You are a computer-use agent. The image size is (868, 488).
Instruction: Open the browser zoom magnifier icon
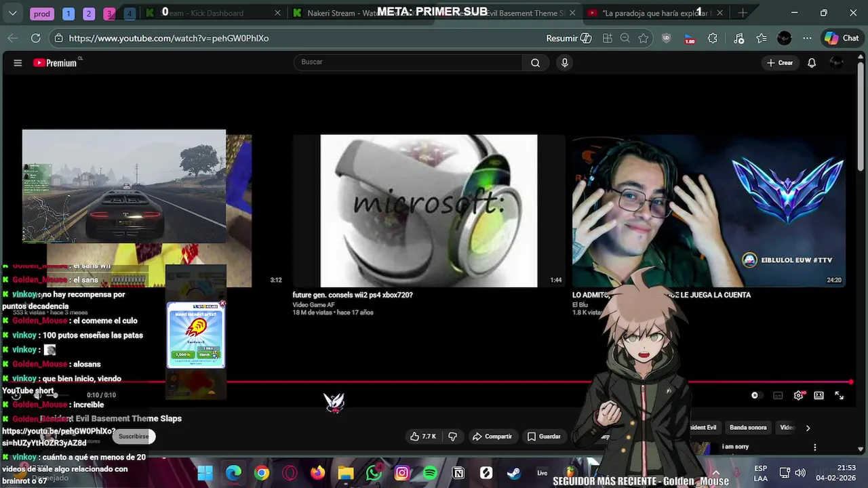coord(625,39)
